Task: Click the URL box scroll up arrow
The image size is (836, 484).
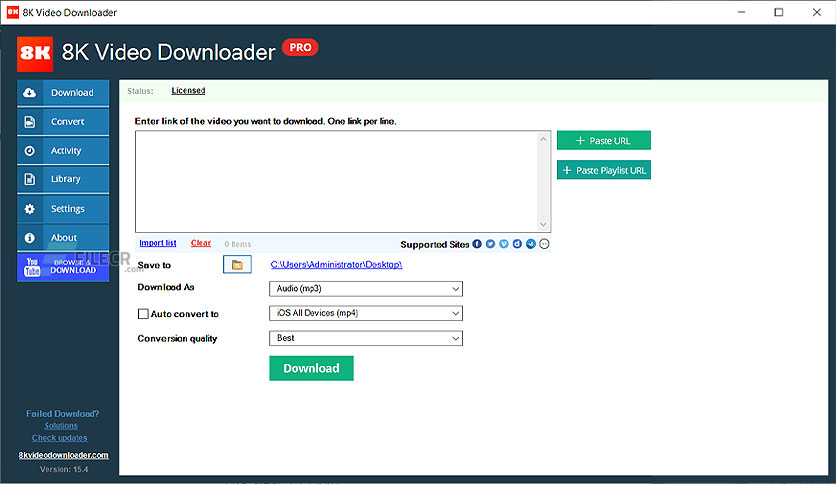Action: (543, 139)
